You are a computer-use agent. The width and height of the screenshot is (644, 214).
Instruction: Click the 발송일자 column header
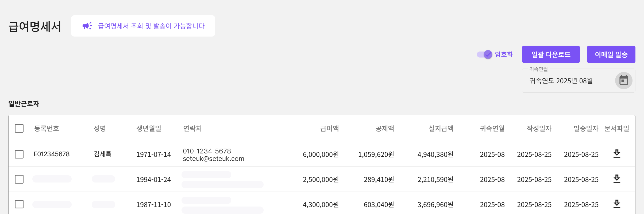click(x=586, y=129)
